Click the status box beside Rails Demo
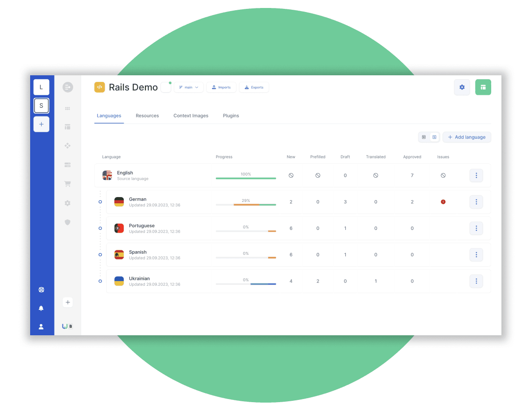 [166, 87]
